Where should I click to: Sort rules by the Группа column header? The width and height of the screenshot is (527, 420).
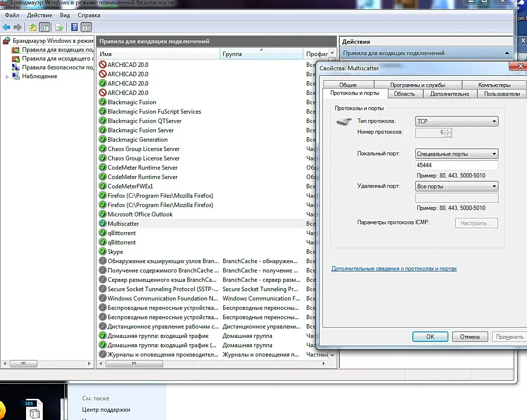(x=262, y=54)
